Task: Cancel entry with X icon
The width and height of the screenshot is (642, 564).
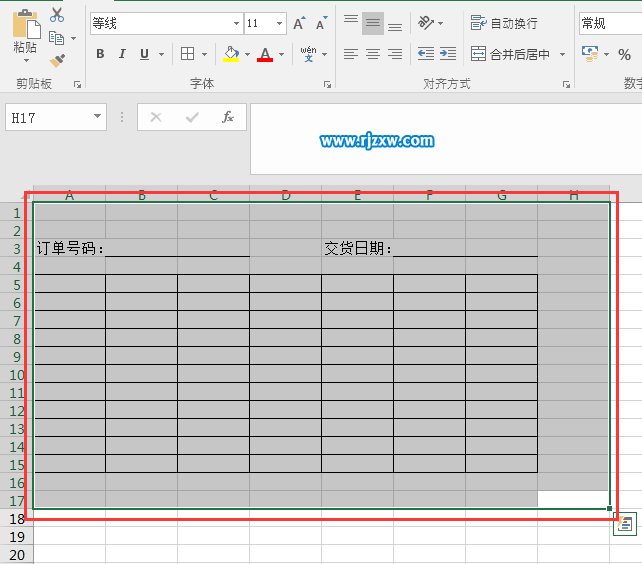Action: pyautogui.click(x=156, y=118)
